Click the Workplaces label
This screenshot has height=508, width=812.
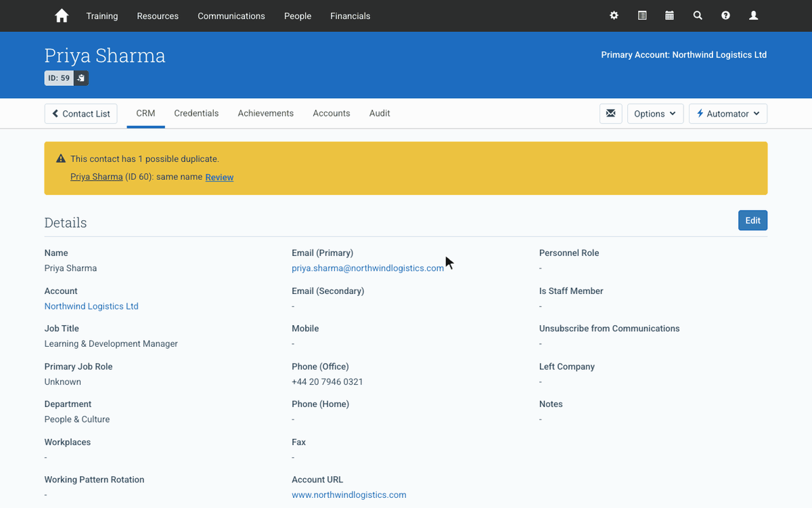coord(68,442)
